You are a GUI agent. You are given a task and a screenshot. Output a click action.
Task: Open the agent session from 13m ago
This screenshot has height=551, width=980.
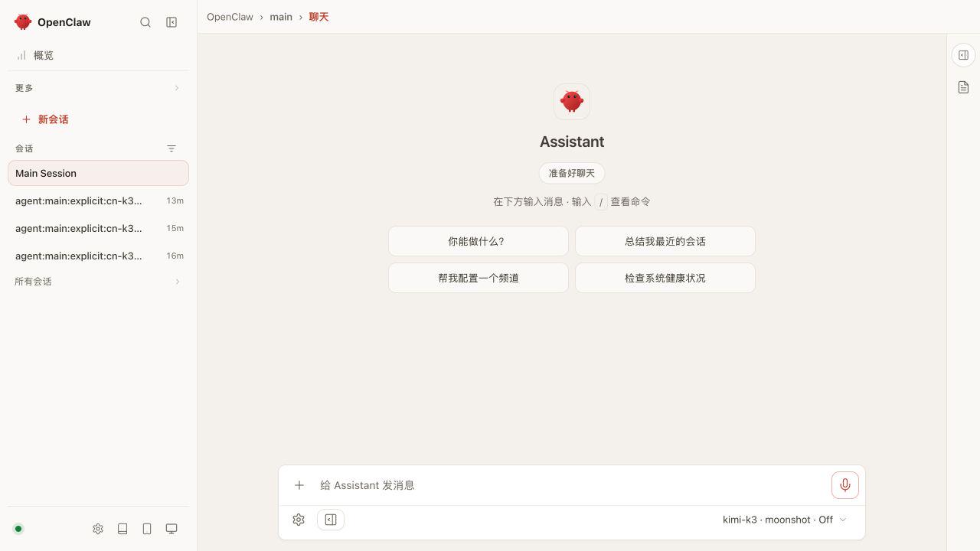pyautogui.click(x=98, y=201)
